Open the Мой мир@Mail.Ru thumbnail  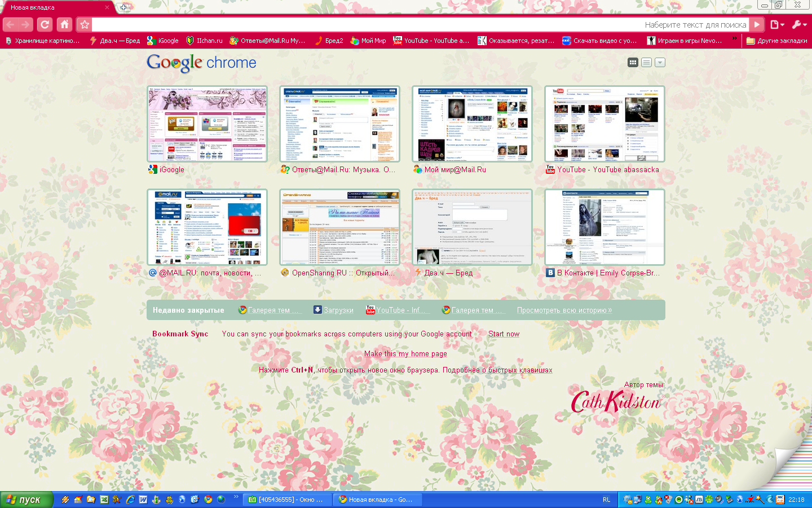[x=472, y=124]
